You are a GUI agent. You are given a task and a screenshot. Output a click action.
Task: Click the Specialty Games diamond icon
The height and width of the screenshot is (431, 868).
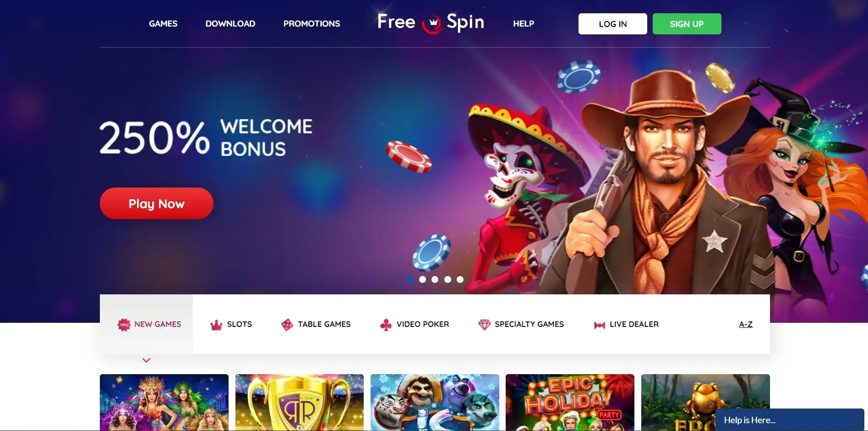tap(484, 325)
